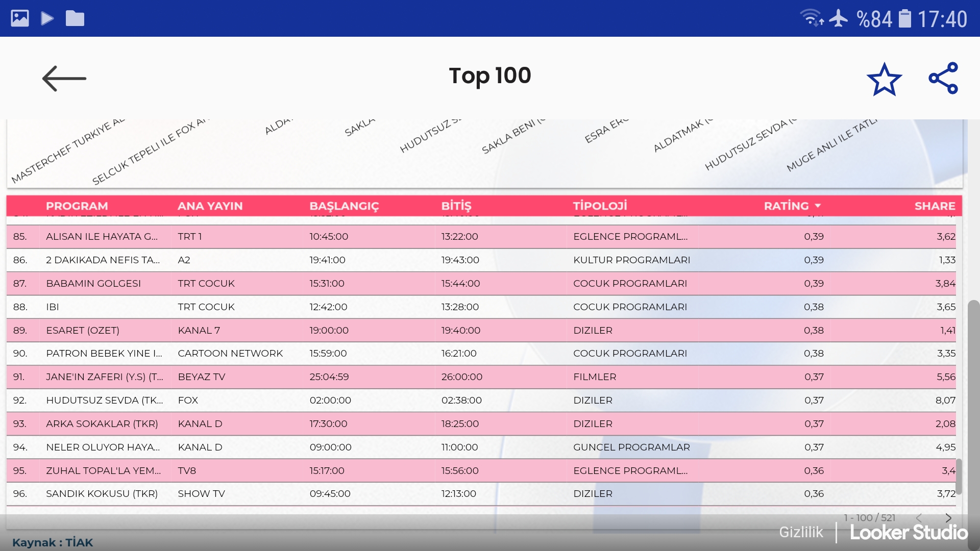Tap the share icon
Screen dimensions: 980x551
point(943,78)
